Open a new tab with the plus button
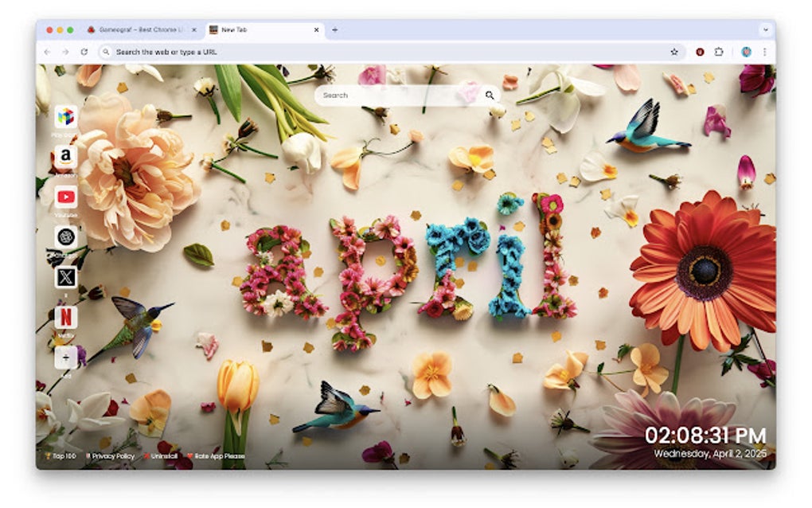The image size is (812, 508). (x=334, y=29)
